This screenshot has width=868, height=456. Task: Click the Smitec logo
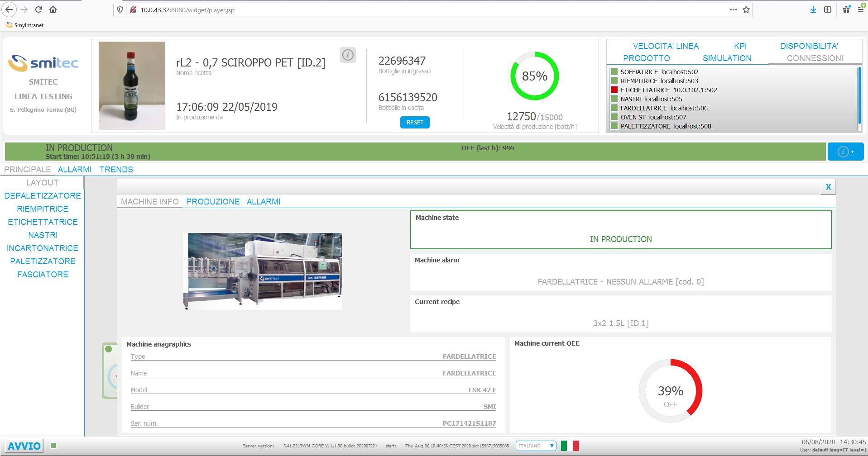tap(43, 63)
